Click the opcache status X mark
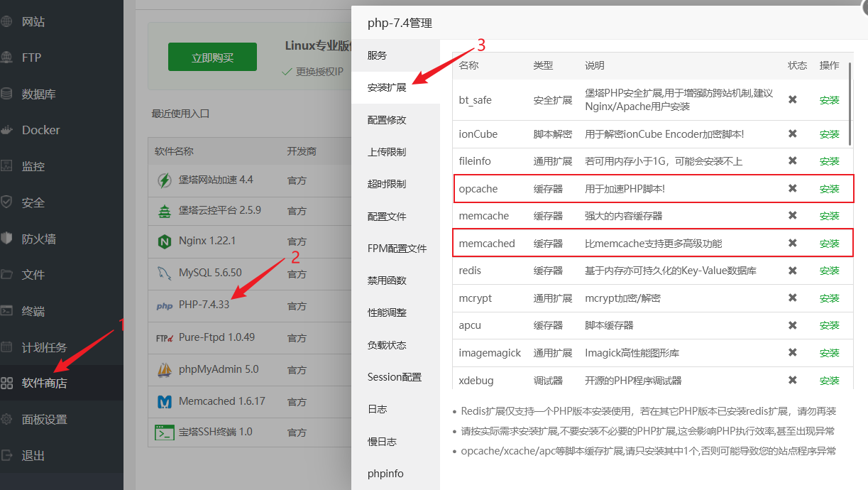This screenshot has width=868, height=490. point(793,188)
